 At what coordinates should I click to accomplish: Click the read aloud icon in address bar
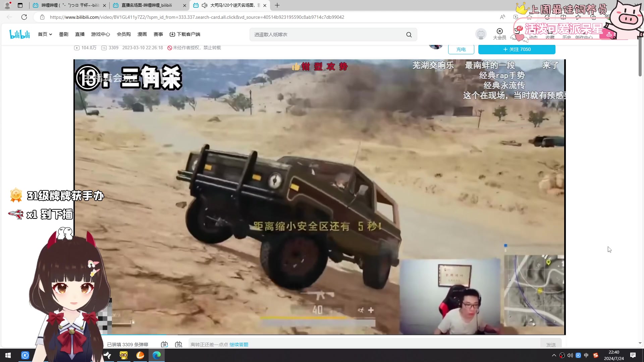(x=502, y=17)
